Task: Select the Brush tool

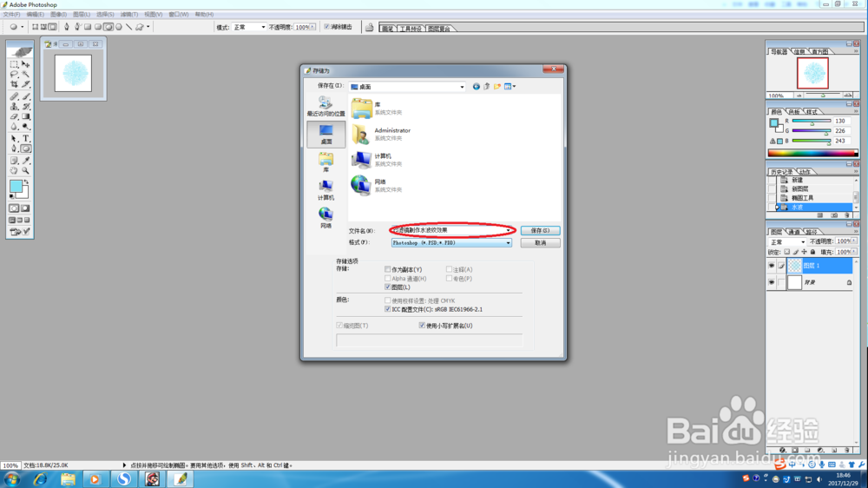Action: tap(25, 96)
